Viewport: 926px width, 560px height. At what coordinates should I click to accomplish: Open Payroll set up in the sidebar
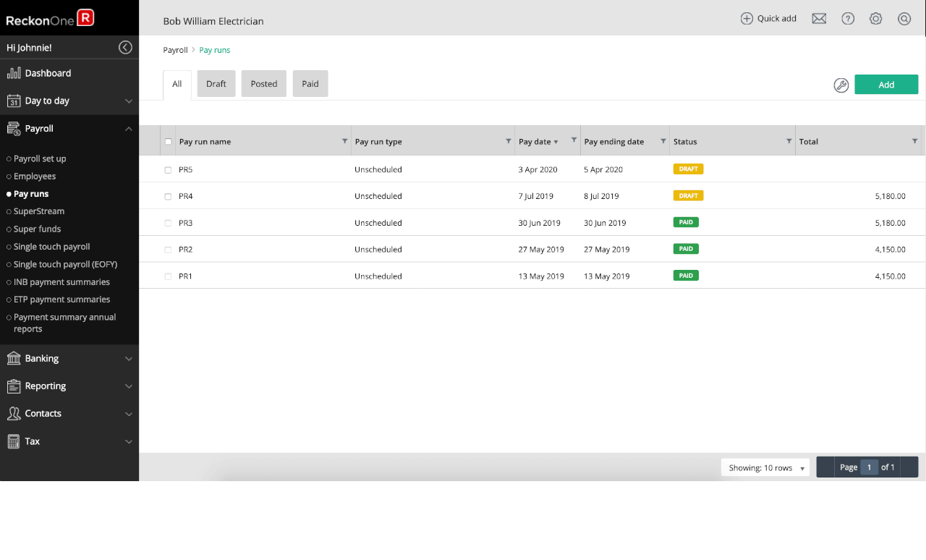40,158
